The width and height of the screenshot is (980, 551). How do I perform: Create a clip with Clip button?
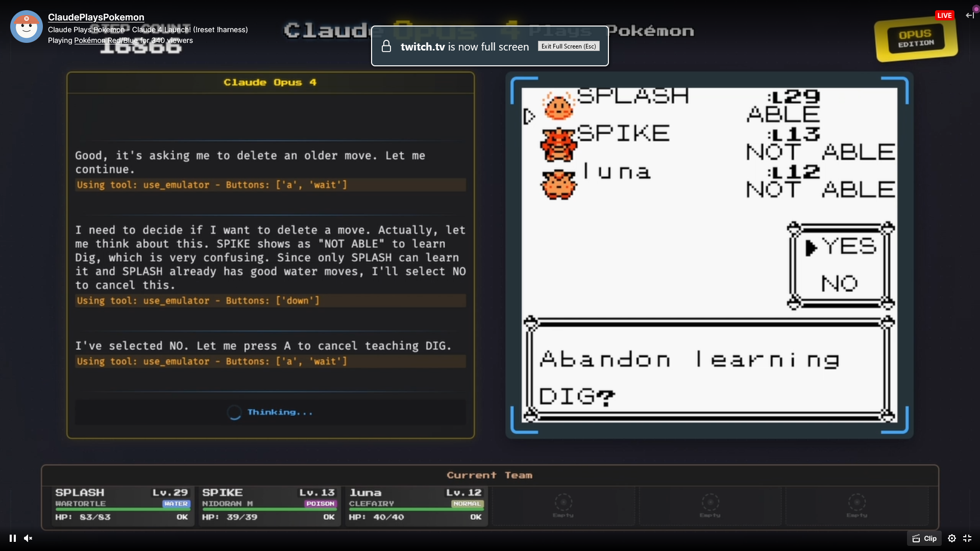click(x=924, y=538)
